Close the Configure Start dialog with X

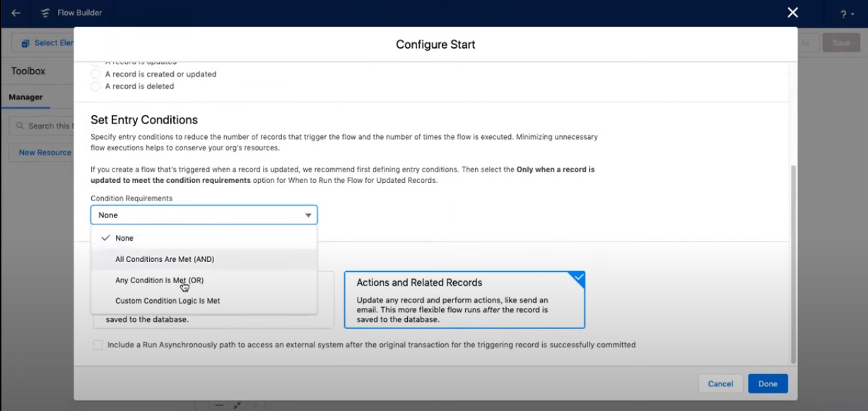(x=793, y=13)
